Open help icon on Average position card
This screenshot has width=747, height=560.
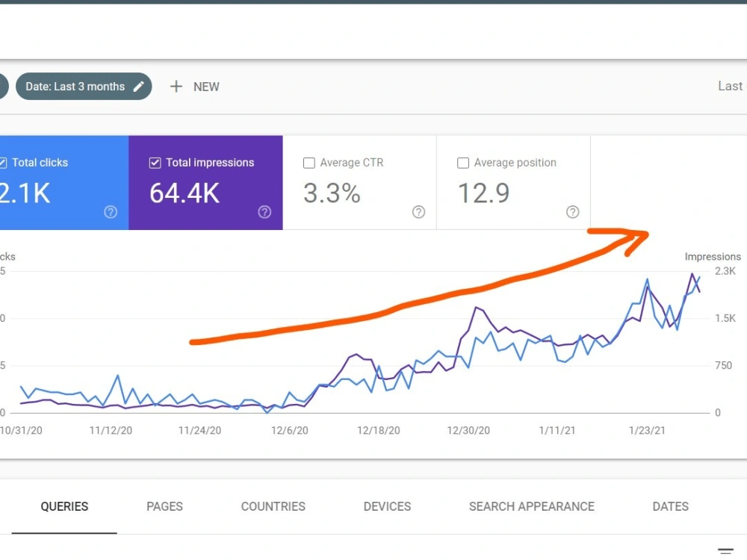pyautogui.click(x=573, y=212)
